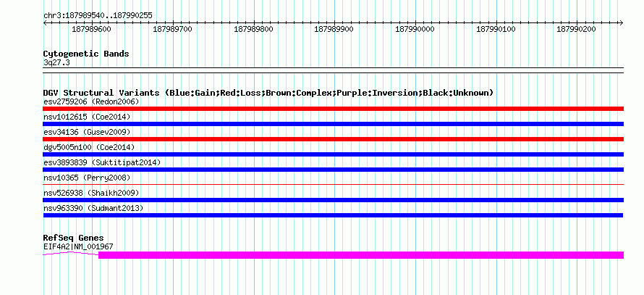Image resolution: width=644 pixels, height=295 pixels.
Task: Click ruler position 187989600
Action: (91, 29)
